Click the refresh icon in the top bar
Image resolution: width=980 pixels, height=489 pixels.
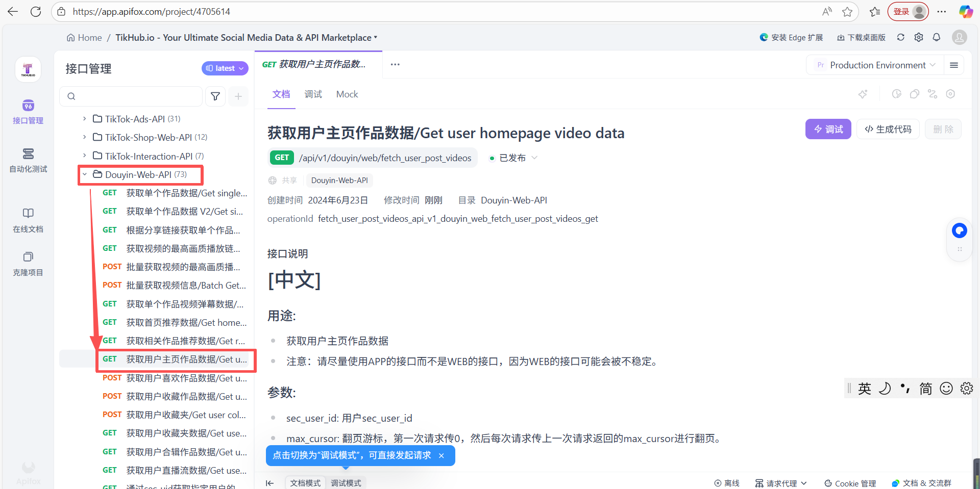click(x=900, y=37)
